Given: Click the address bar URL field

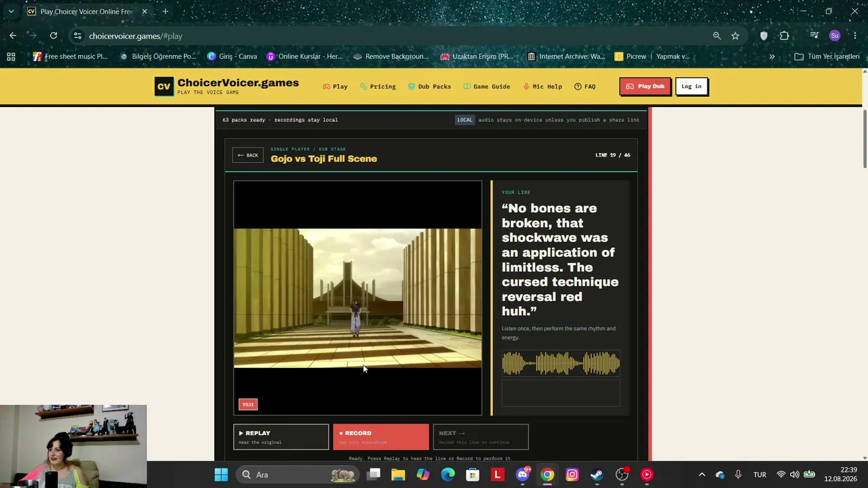Looking at the screenshot, I should (393, 36).
